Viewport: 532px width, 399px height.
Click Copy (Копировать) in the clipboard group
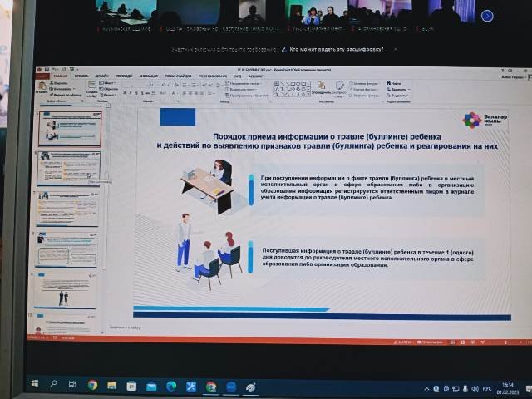tap(61, 89)
